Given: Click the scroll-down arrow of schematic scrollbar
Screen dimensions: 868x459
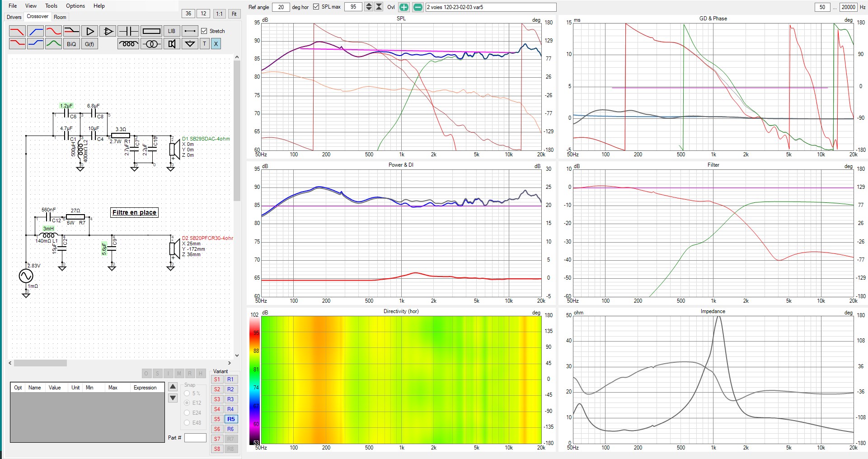Looking at the screenshot, I should click(x=237, y=356).
